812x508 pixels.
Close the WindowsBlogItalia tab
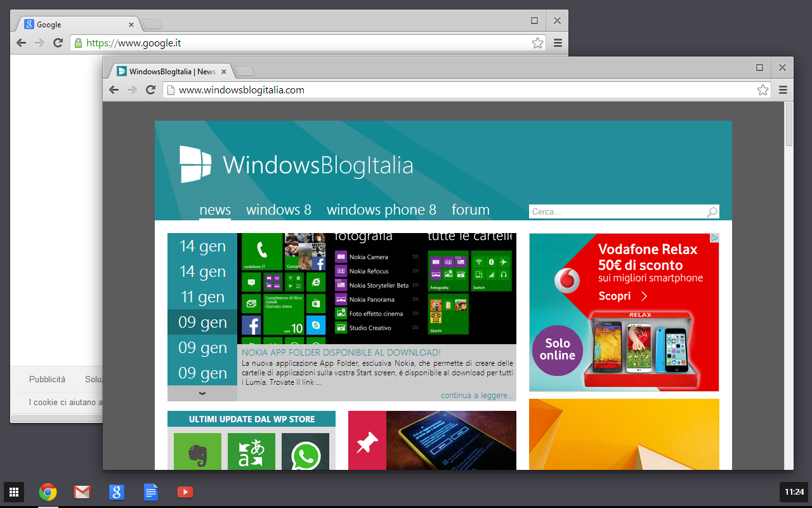coord(223,72)
